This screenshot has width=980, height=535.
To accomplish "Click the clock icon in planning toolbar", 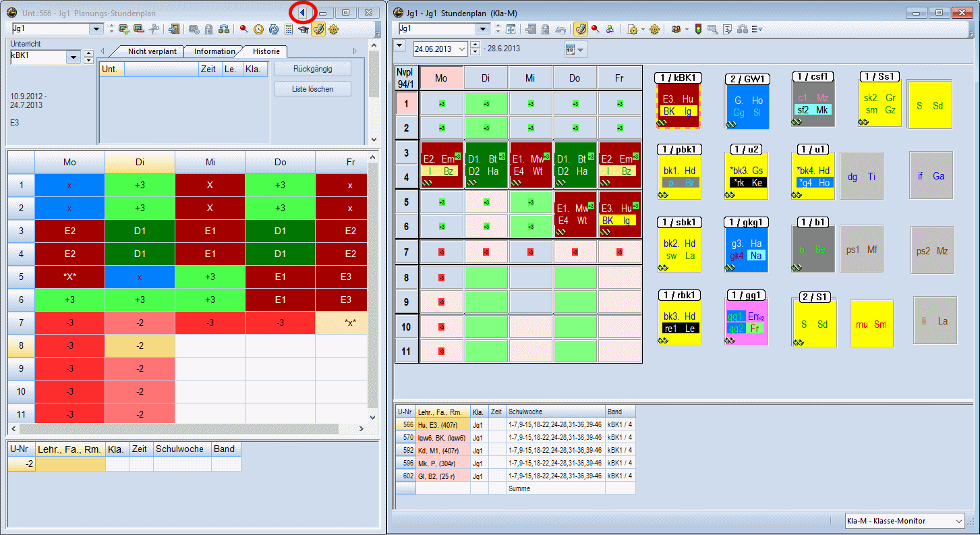I will tap(258, 29).
